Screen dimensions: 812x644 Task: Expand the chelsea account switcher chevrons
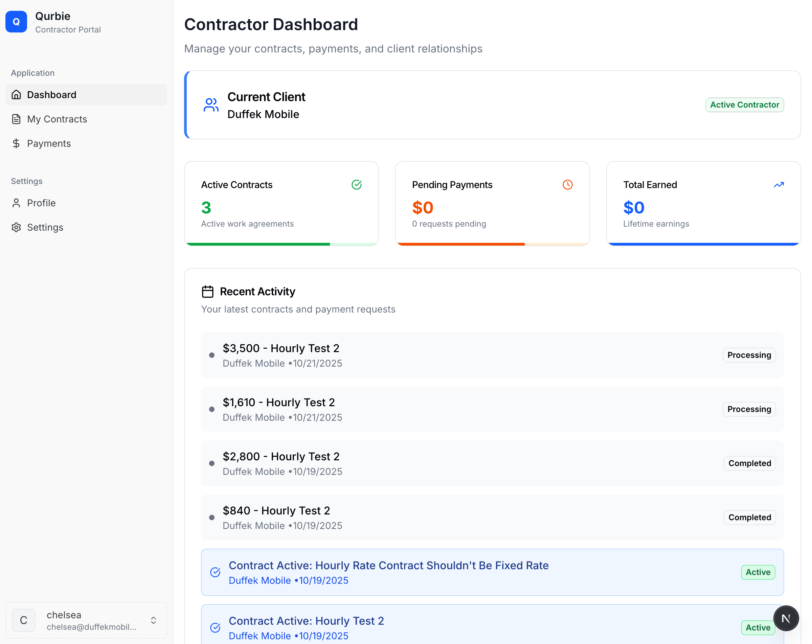click(153, 620)
